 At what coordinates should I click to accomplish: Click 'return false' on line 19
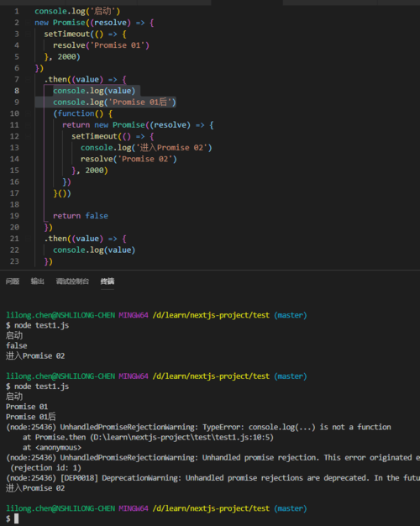pos(81,216)
